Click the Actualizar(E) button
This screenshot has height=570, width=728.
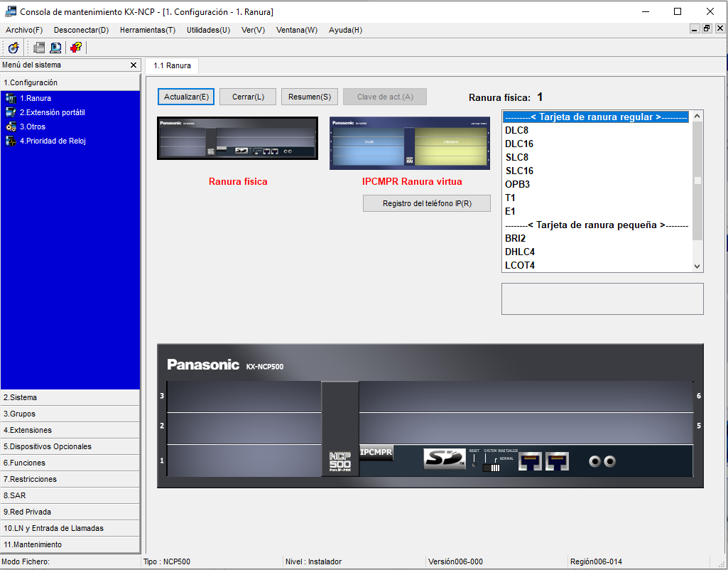coord(185,97)
